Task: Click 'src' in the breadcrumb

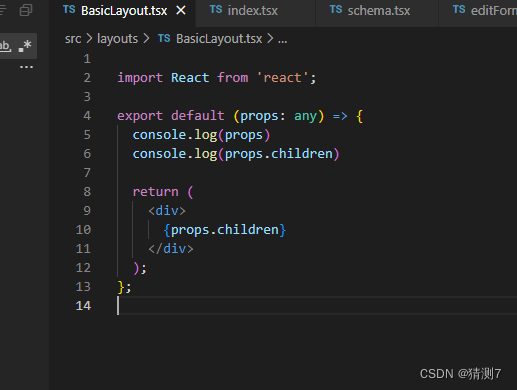Action: pos(73,39)
